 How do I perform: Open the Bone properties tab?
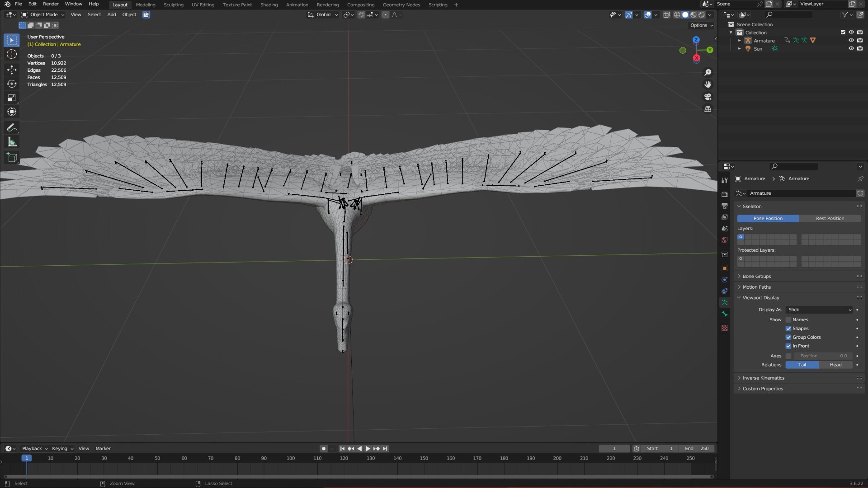click(725, 314)
